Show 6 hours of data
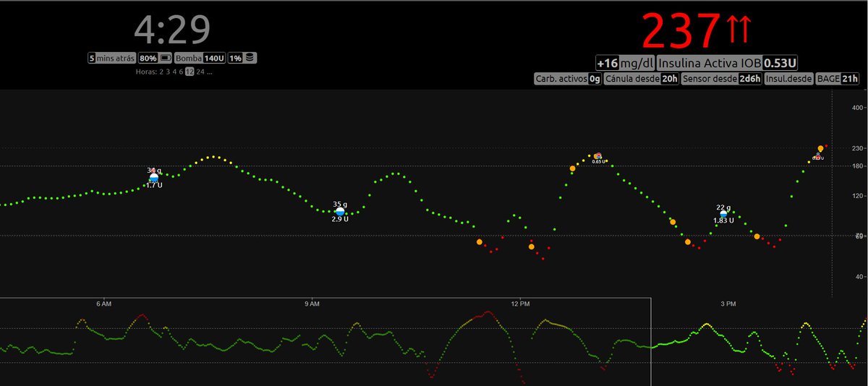 point(181,72)
